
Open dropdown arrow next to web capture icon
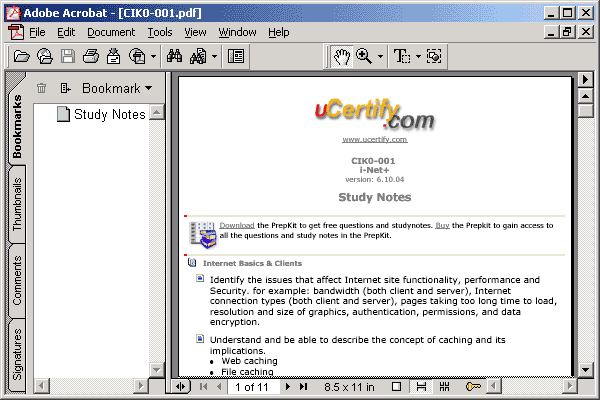pyautogui.click(x=153, y=56)
